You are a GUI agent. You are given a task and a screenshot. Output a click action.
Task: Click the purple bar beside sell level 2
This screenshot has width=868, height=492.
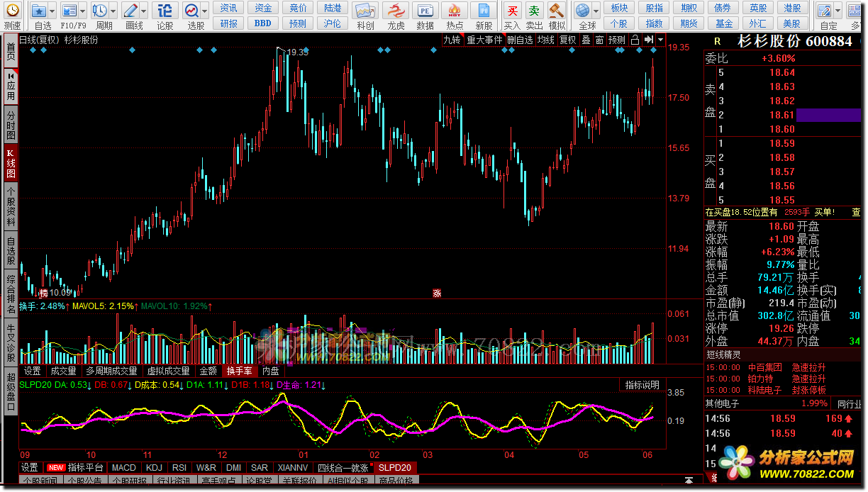(x=830, y=115)
